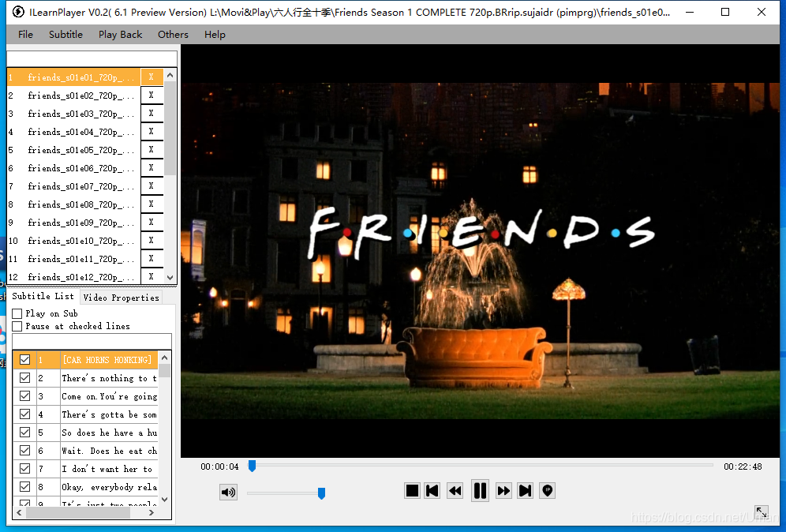Remove friends_s01e09 with its X button
This screenshot has height=532, width=786.
[152, 222]
